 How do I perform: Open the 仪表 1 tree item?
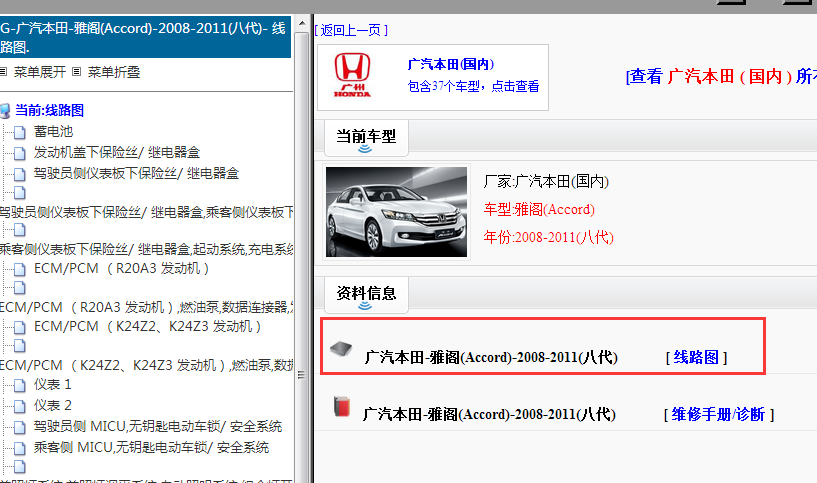click(x=53, y=385)
